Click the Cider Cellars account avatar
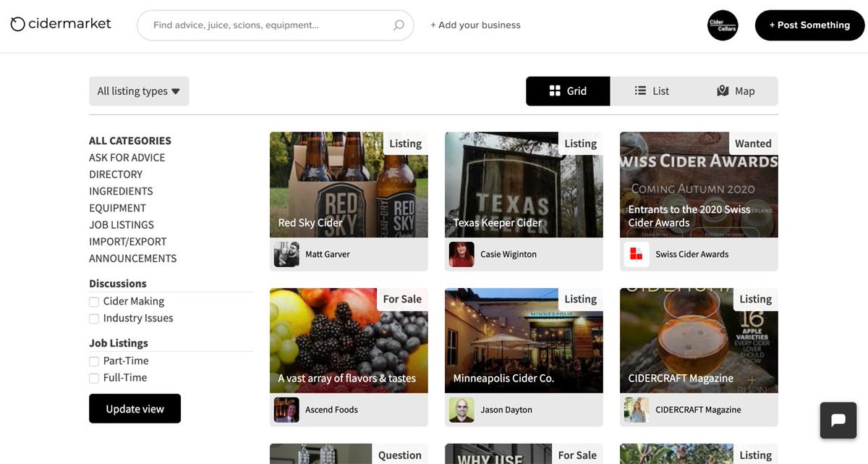This screenshot has height=464, width=868. tap(722, 25)
